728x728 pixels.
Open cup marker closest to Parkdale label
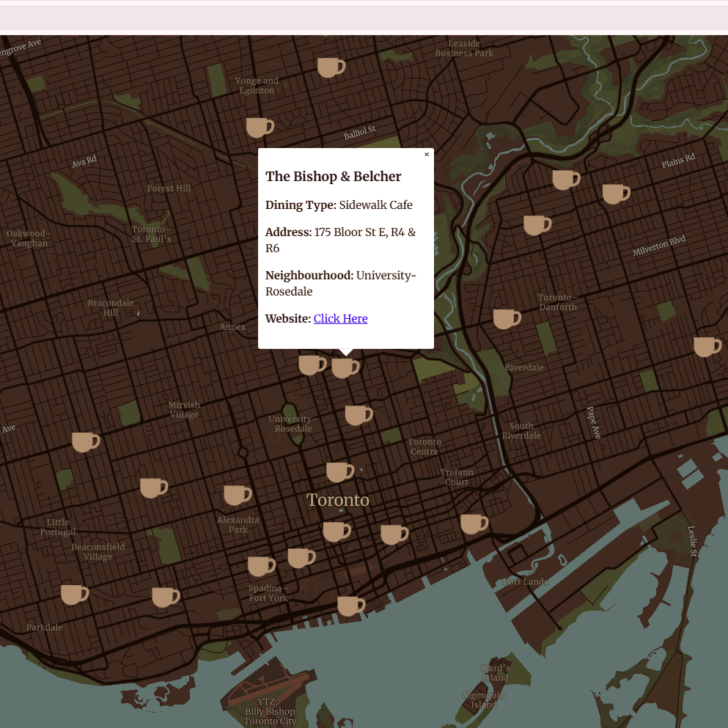[74, 595]
